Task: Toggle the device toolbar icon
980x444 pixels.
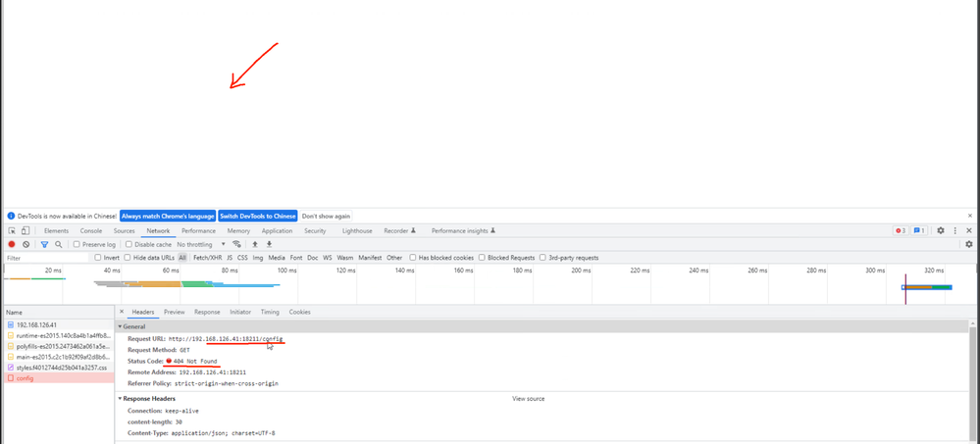Action: click(25, 230)
